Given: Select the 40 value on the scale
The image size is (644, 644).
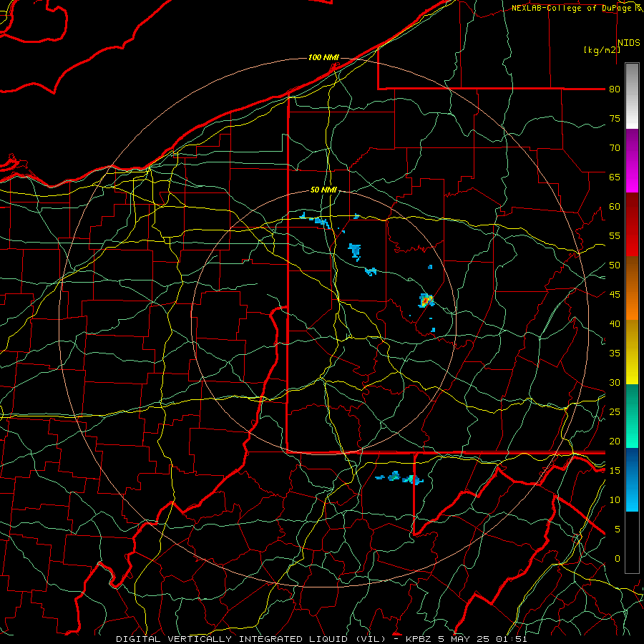Looking at the screenshot, I should point(615,323).
